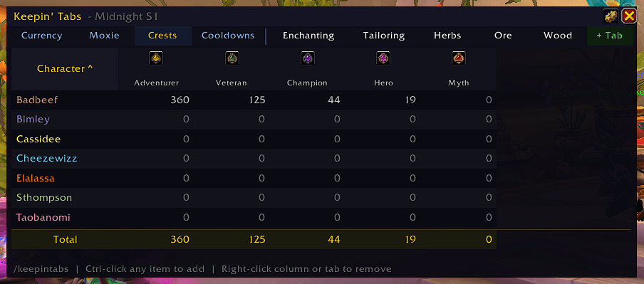Open the Enchanting tab
The width and height of the screenshot is (644, 284).
(x=308, y=36)
